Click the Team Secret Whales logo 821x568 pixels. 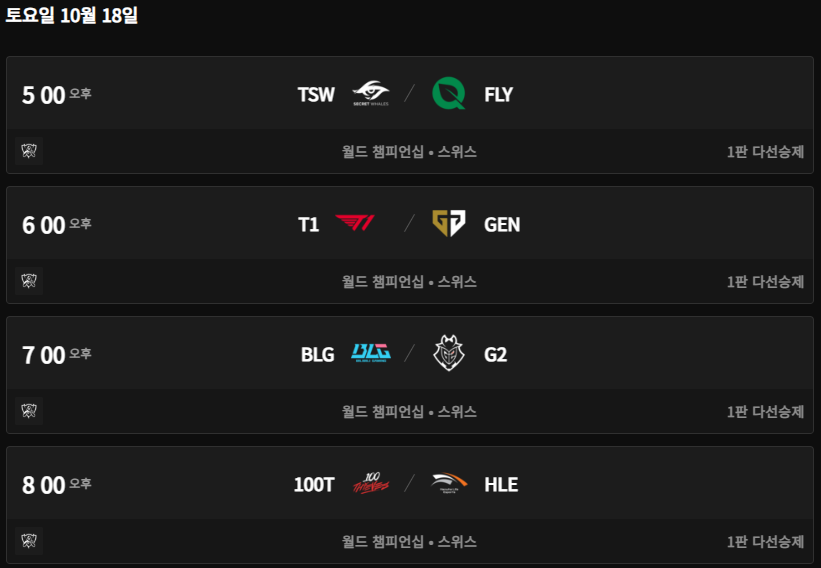tap(370, 95)
